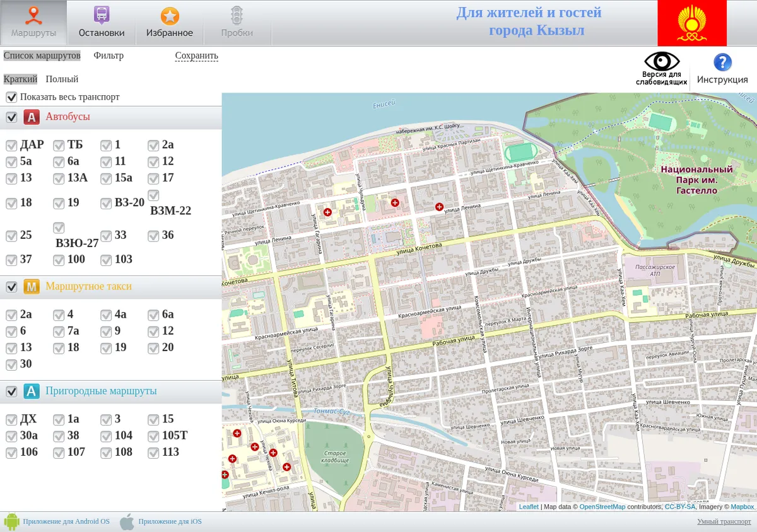Open the Умный транспорт link
The height and width of the screenshot is (532, 757).
coord(724,521)
